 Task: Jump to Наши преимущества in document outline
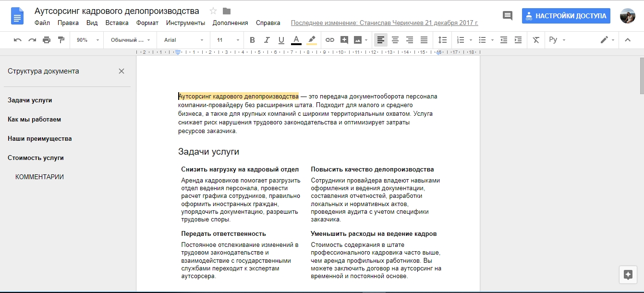(40, 138)
